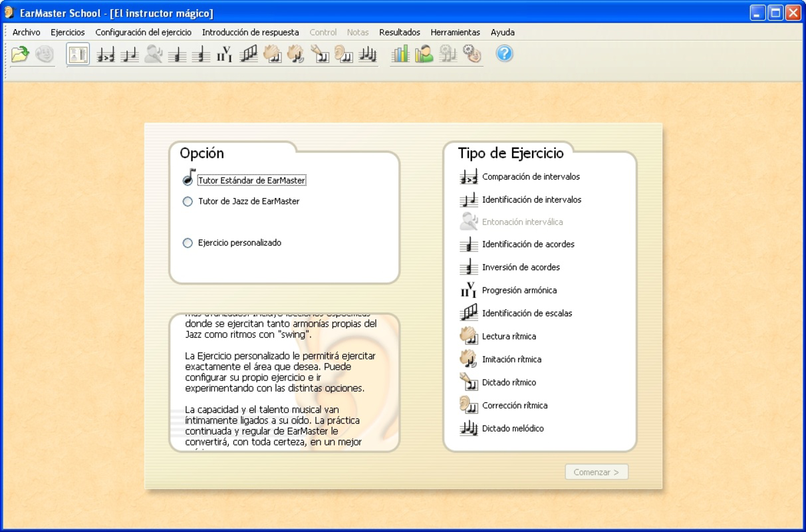Start rhythm correction from the toolbar ear icon

coord(344,54)
